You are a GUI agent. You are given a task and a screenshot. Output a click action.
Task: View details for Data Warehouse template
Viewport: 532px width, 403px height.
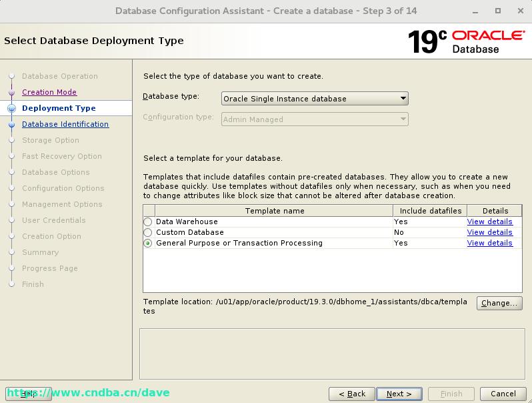click(489, 222)
